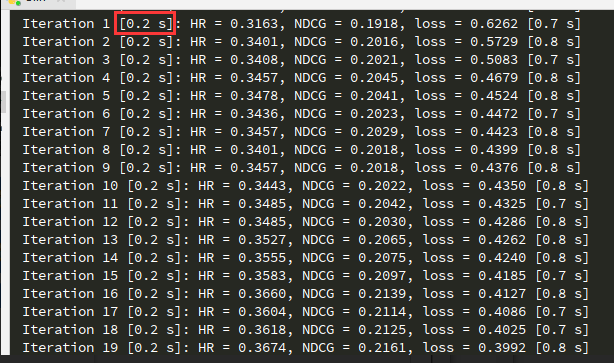614x363 pixels.
Task: Click NDCG value 0.2114
Action: coord(382,312)
